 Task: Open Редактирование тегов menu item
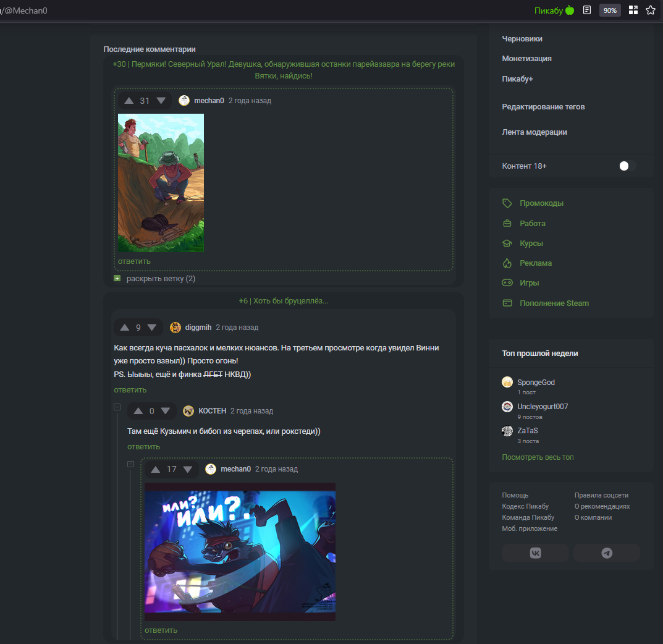click(x=543, y=106)
